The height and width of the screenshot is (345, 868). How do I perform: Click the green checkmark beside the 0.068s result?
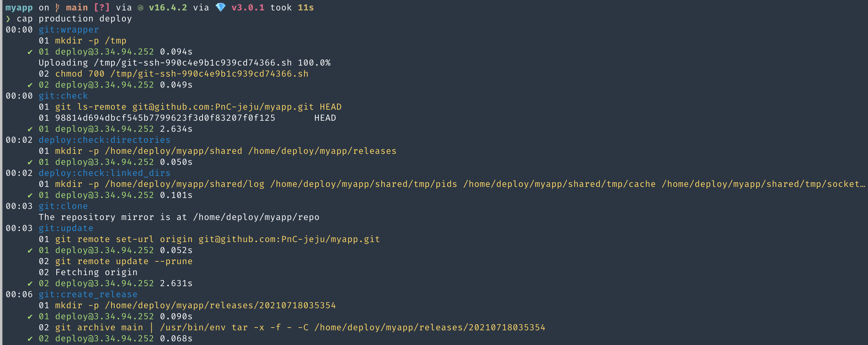point(30,339)
